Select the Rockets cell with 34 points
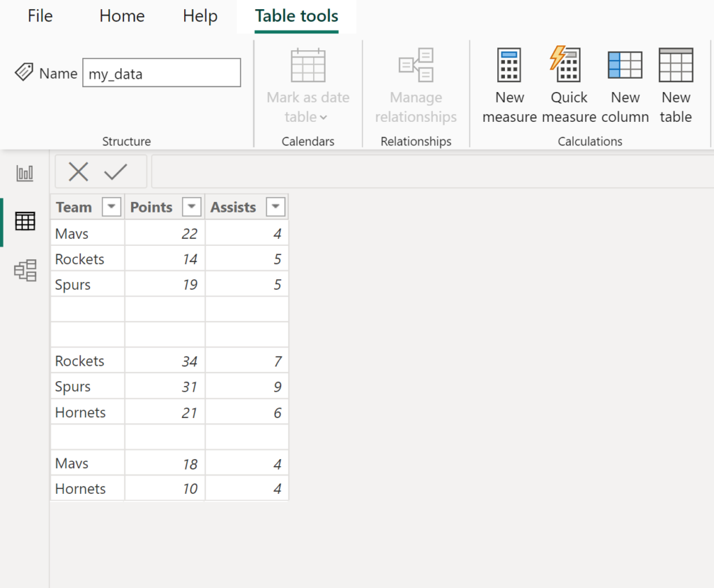This screenshot has height=588, width=714. [x=88, y=361]
